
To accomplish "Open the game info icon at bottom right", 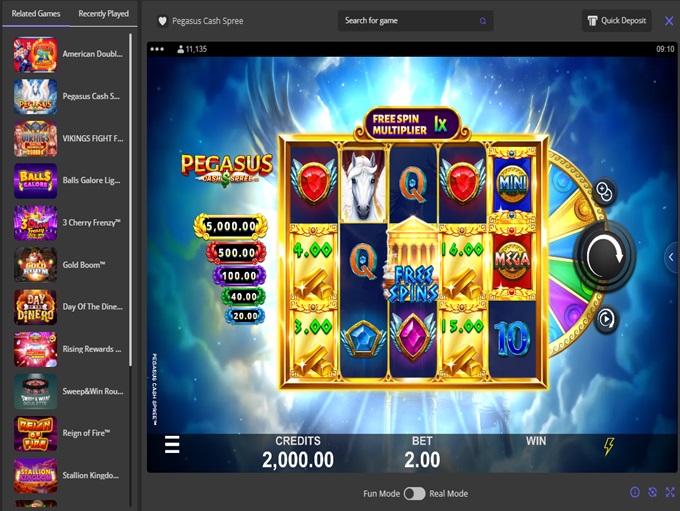I will (634, 492).
